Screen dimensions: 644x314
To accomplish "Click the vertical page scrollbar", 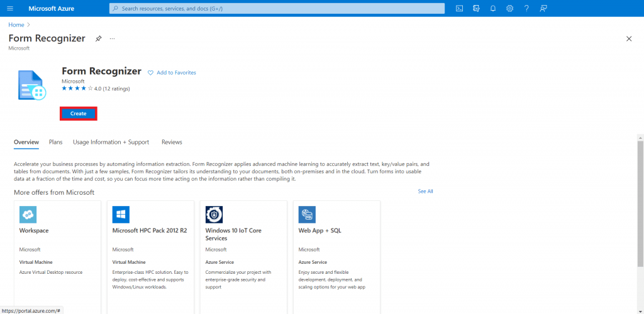I will coord(640,203).
